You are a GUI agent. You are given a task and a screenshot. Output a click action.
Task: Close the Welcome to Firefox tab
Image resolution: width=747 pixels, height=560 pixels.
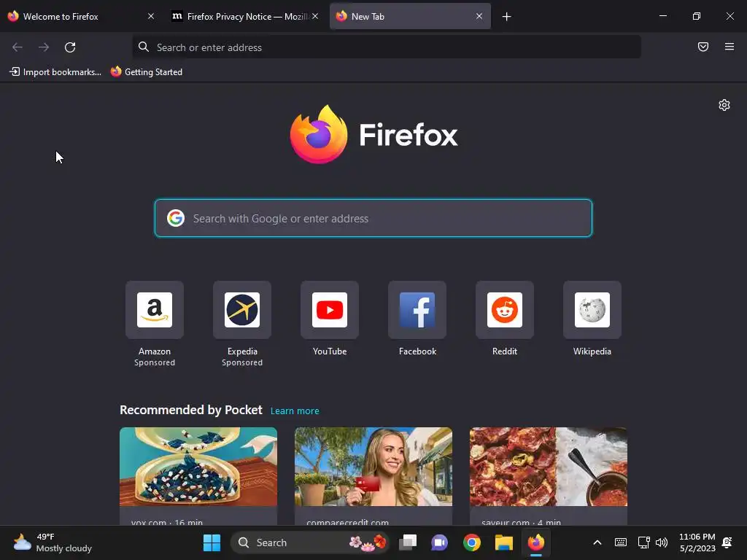click(x=151, y=16)
